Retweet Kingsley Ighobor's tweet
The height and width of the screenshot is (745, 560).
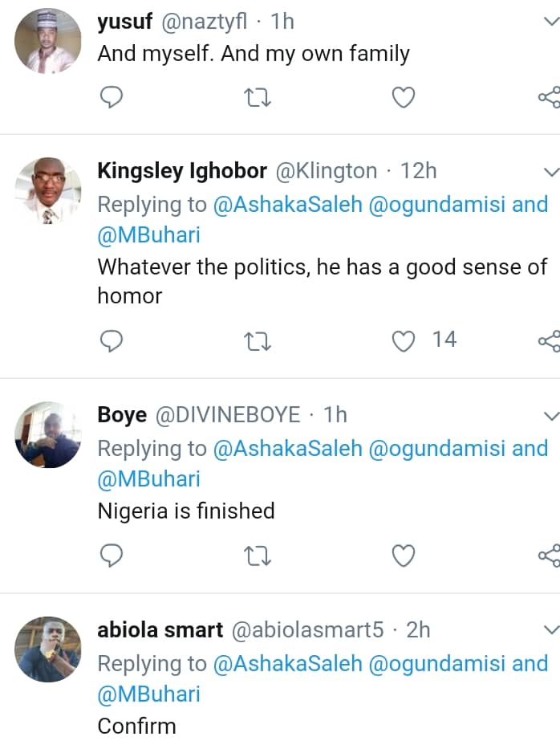click(x=258, y=341)
